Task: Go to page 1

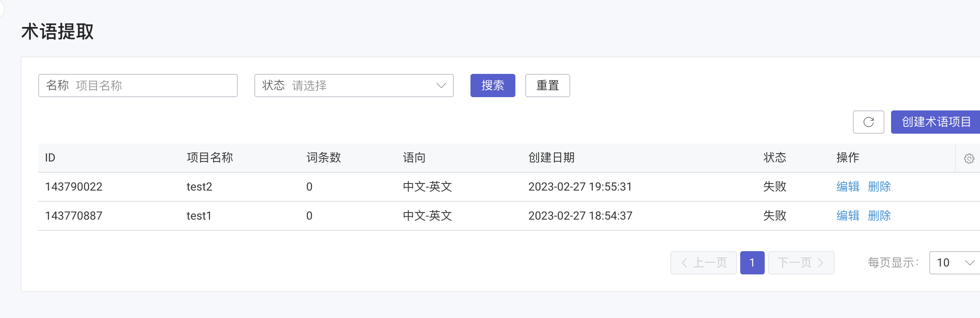Action: tap(752, 263)
